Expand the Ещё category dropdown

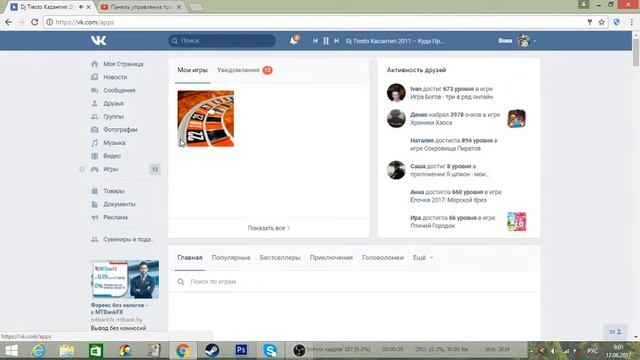423,258
